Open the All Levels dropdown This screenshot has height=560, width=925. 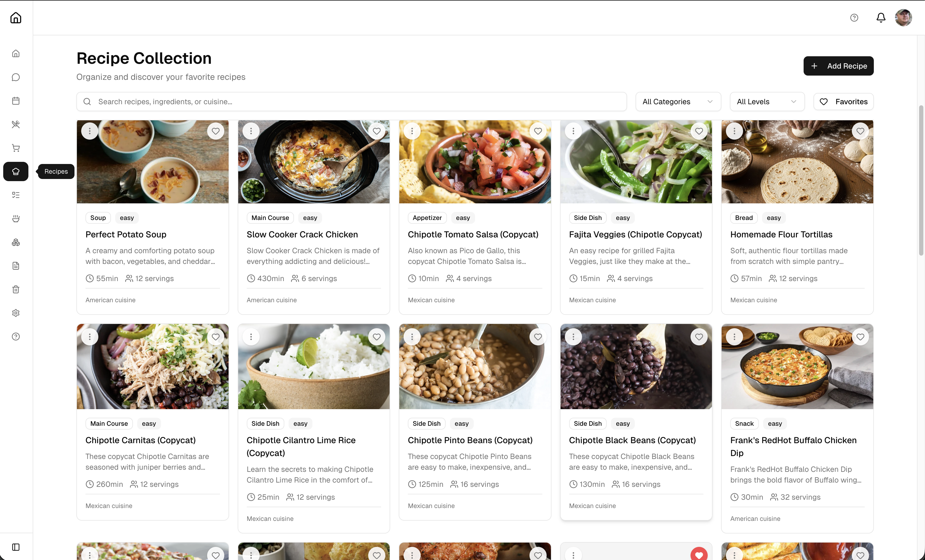click(x=767, y=102)
